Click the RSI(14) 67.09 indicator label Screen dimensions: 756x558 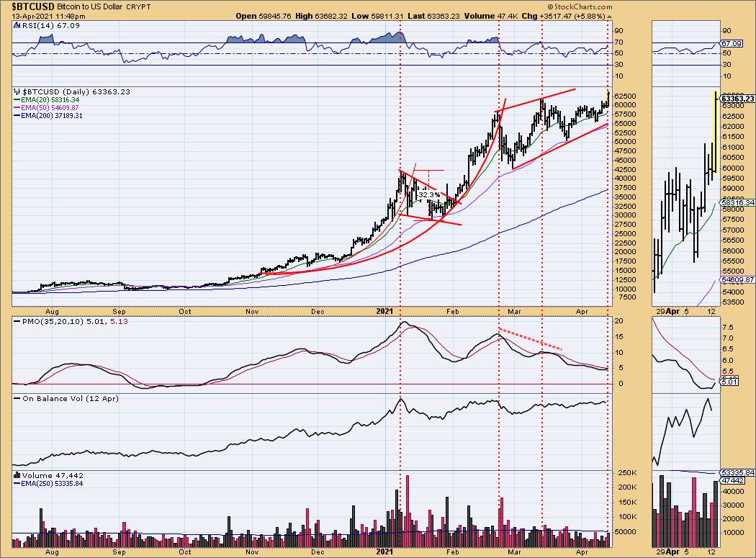pyautogui.click(x=48, y=25)
